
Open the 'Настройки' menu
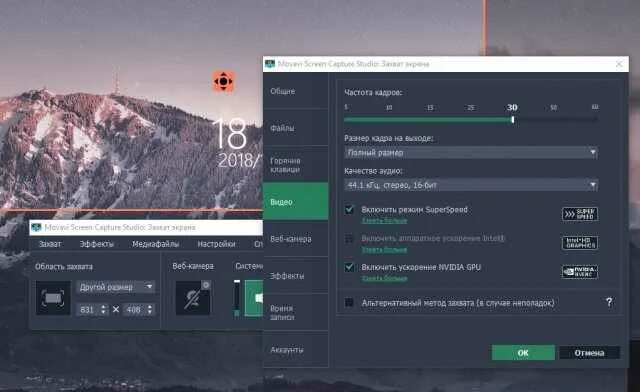[216, 244]
